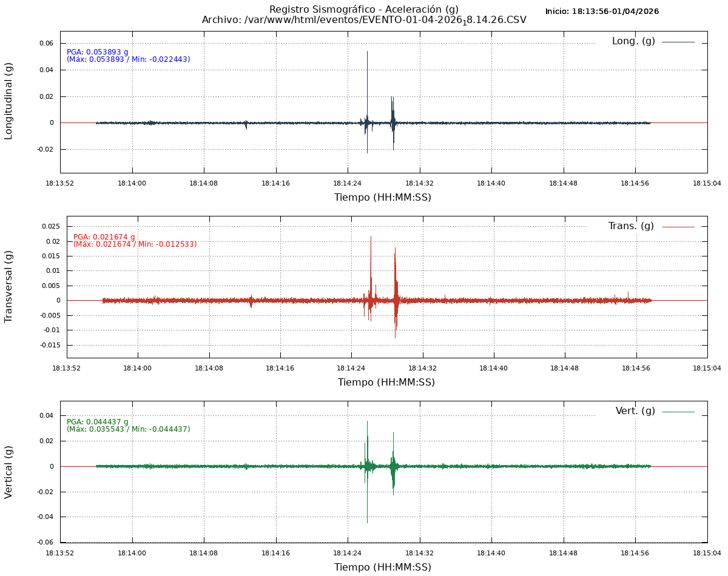The width and height of the screenshot is (728, 576).
Task: Click the Trans. (g) legend label
Action: (631, 226)
